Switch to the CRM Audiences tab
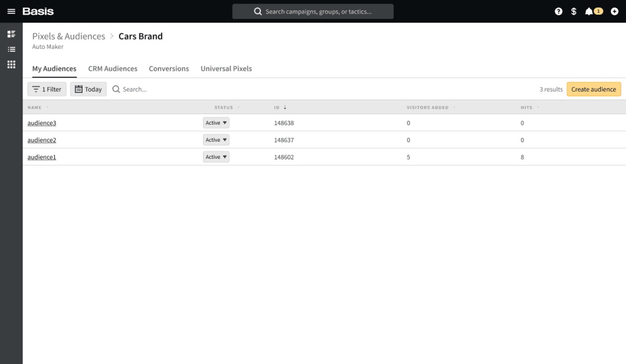 click(x=112, y=68)
